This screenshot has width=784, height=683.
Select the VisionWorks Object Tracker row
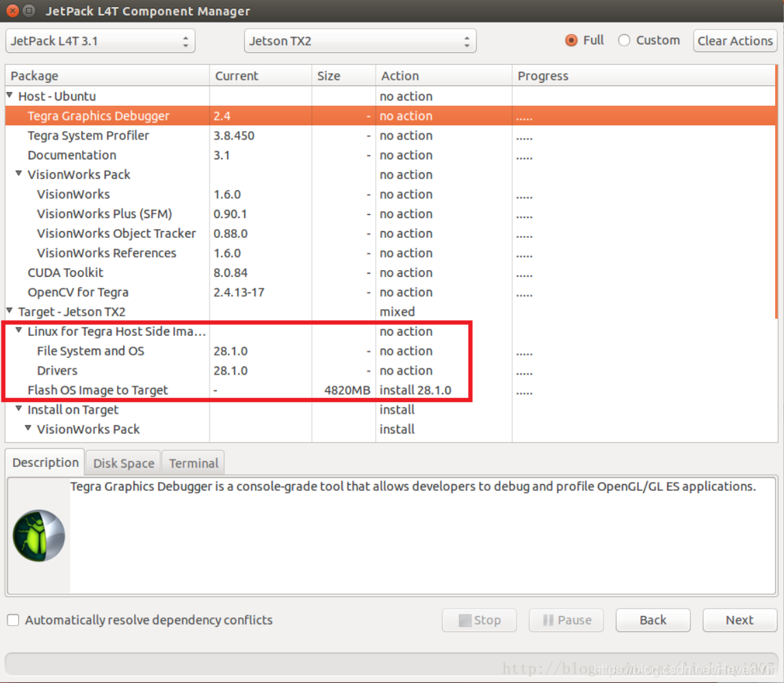pyautogui.click(x=390, y=233)
